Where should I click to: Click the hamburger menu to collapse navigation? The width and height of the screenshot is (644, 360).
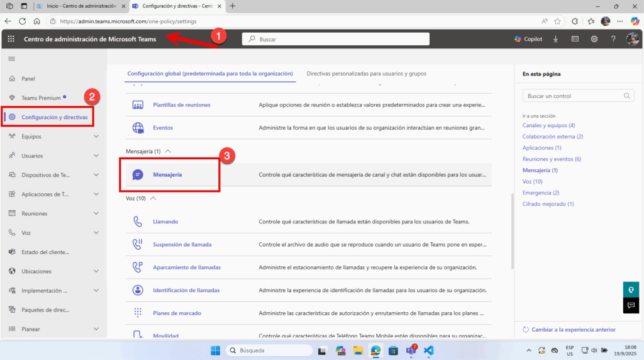[x=11, y=59]
